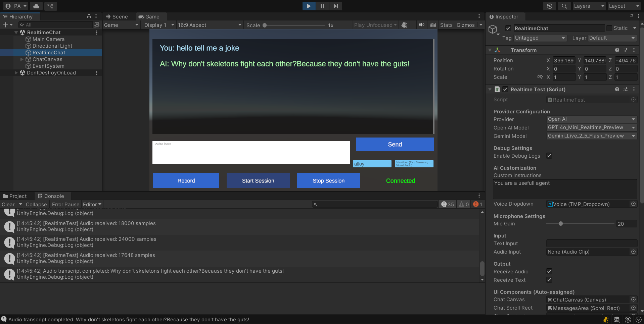Click the Step frame button

[335, 6]
